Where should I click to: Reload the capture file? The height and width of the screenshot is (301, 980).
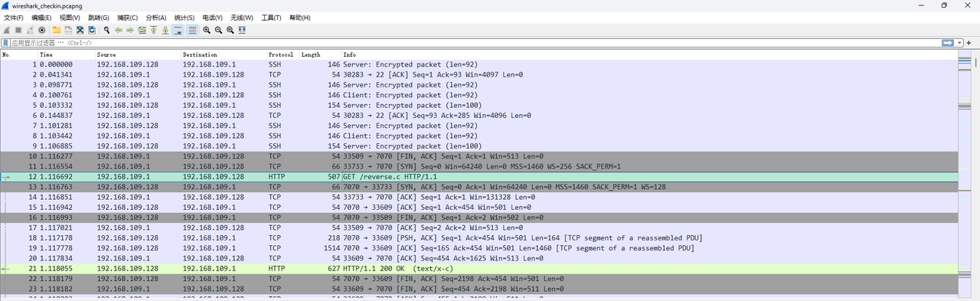[91, 30]
